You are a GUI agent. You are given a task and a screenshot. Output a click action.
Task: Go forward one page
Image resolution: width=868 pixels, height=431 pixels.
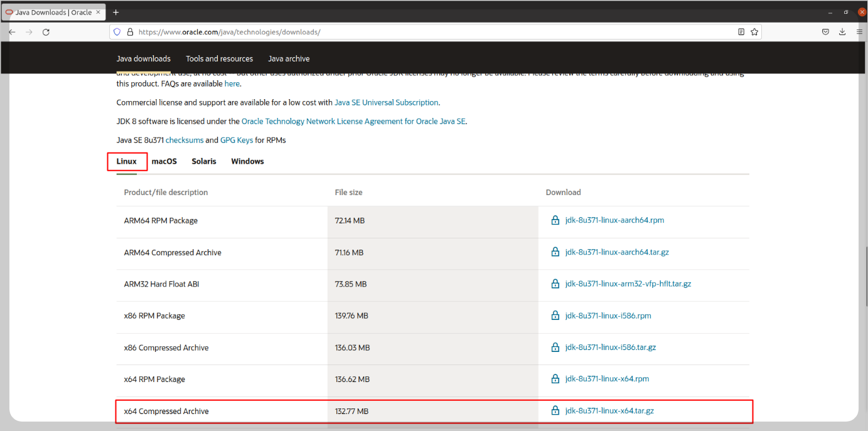(x=29, y=32)
